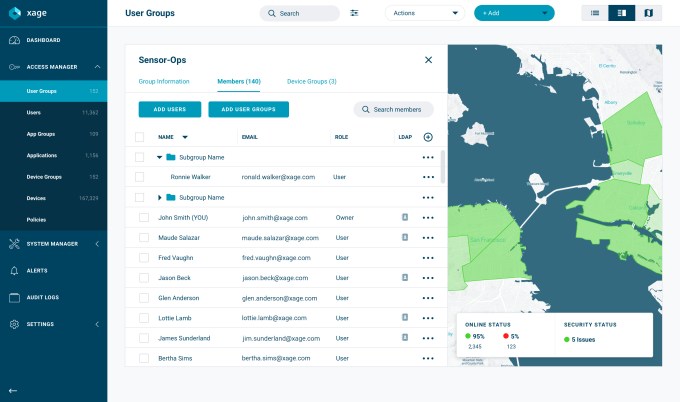Viewport: 680px width, 402px height.
Task: Click the Access Manager key icon
Action: click(x=14, y=67)
